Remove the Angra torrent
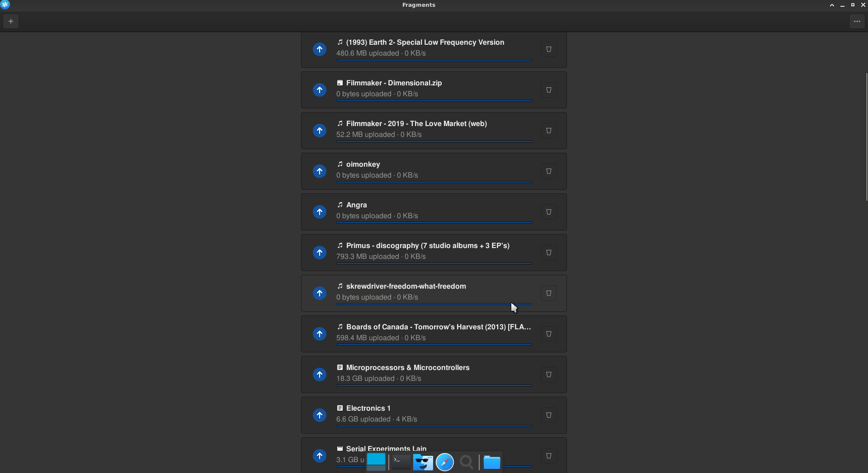The image size is (868, 473). [x=548, y=212]
